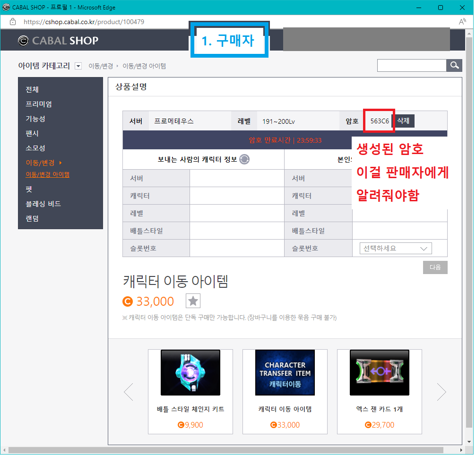Click breadcrumb 이동/변경 link
This screenshot has width=476, height=456.
click(101, 67)
